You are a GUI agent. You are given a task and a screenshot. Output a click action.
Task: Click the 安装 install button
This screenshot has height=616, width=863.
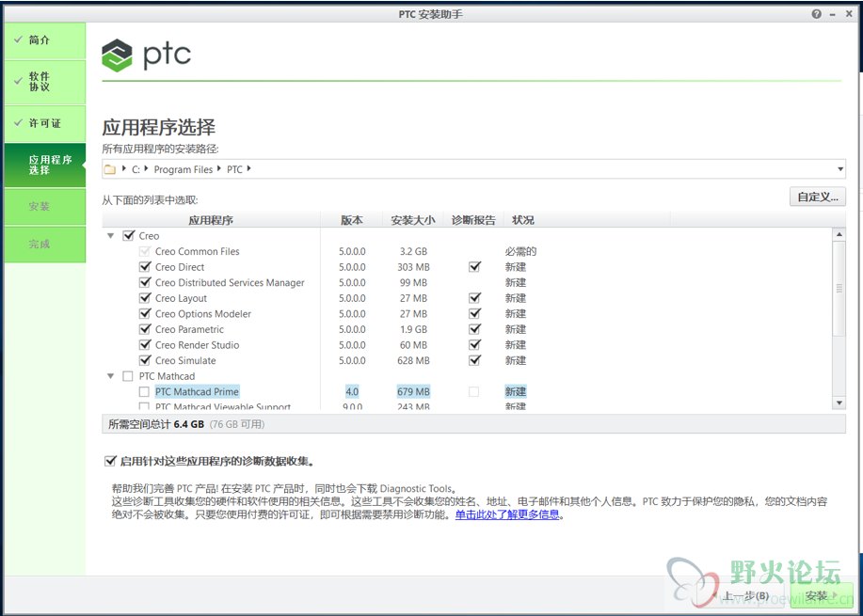pyautogui.click(x=821, y=595)
